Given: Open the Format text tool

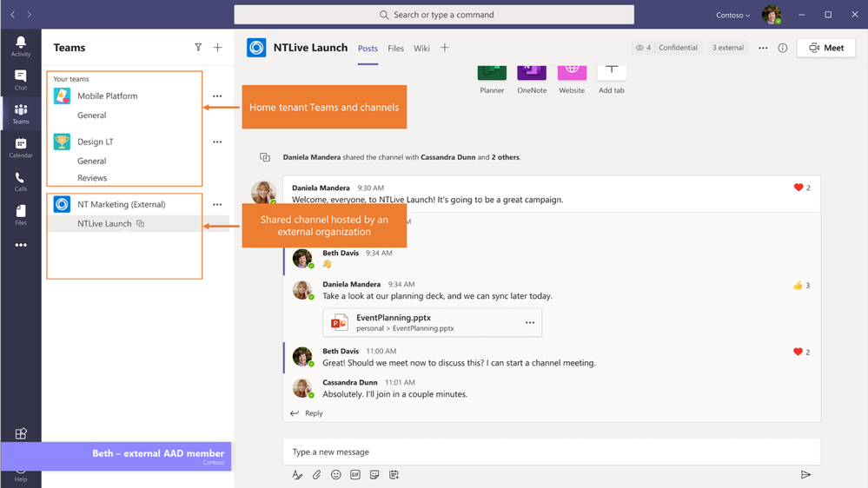Looking at the screenshot, I should (x=297, y=475).
